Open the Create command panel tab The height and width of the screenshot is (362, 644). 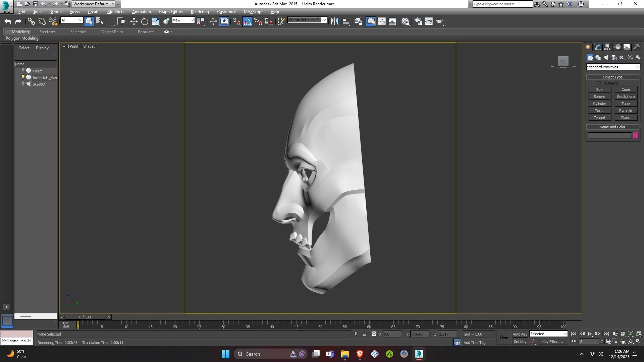(x=588, y=47)
